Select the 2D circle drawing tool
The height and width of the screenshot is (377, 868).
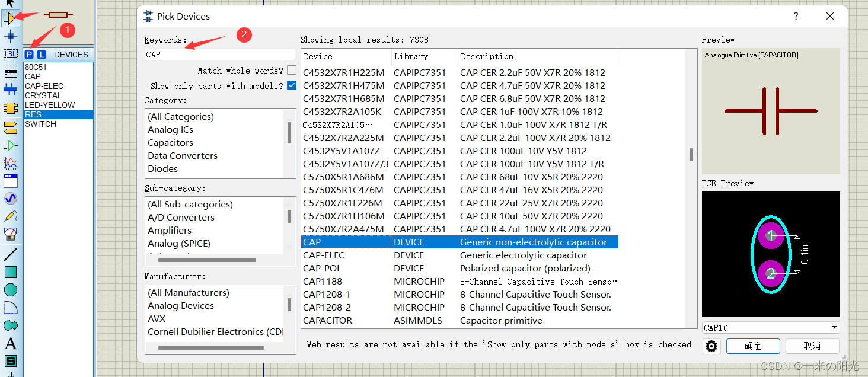tap(11, 290)
